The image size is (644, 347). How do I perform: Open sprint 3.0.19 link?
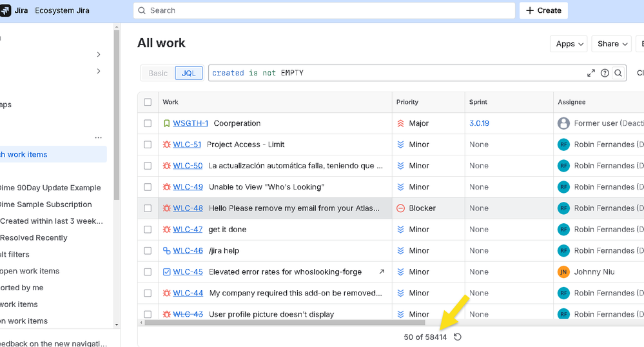click(x=480, y=123)
